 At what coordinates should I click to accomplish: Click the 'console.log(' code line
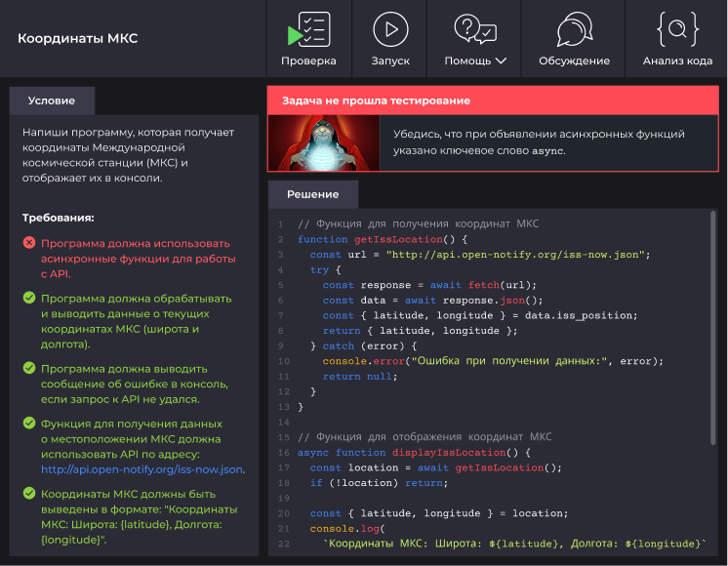[347, 528]
